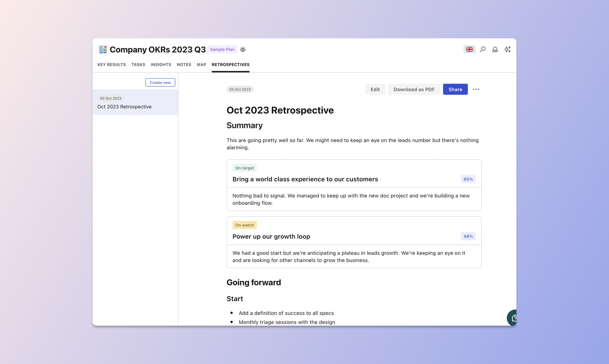Viewport: 609px width, 364px height.
Task: Click the UK flag language icon
Action: 470,49
